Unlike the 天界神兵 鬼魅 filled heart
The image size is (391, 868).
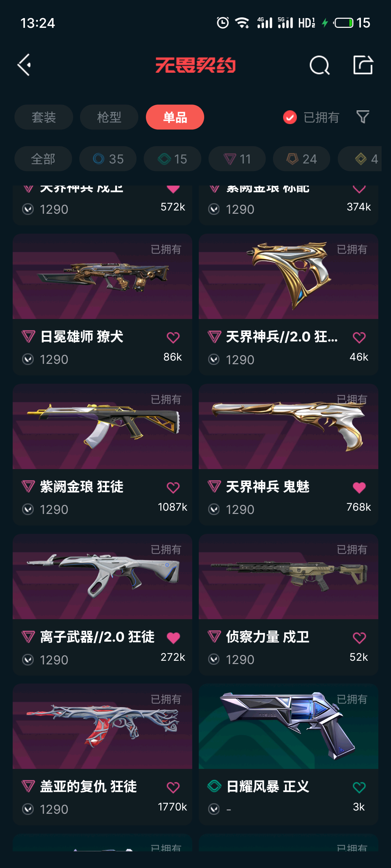coord(359,488)
